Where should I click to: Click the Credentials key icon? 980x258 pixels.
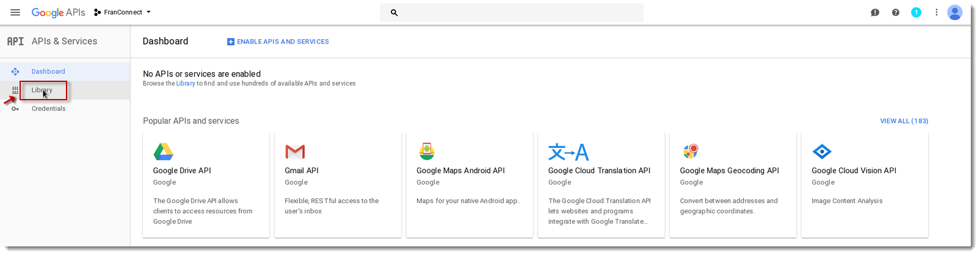click(15, 109)
